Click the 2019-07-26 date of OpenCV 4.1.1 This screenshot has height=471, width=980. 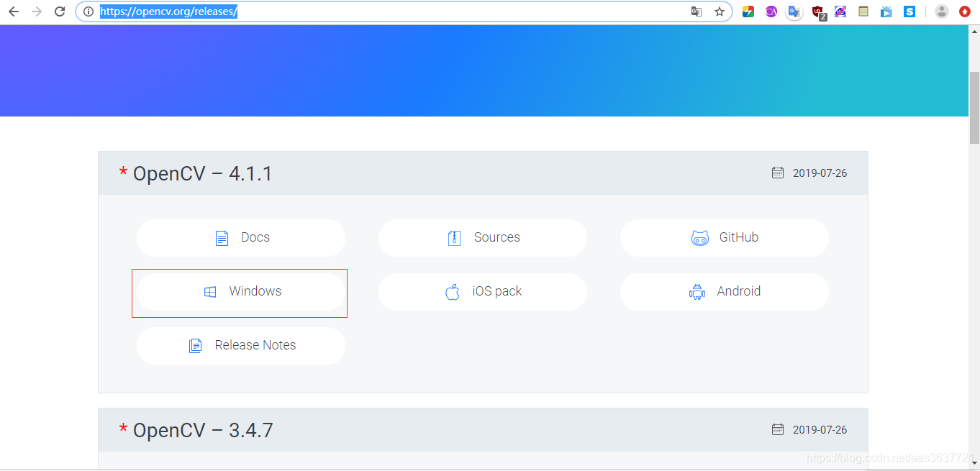tap(820, 173)
